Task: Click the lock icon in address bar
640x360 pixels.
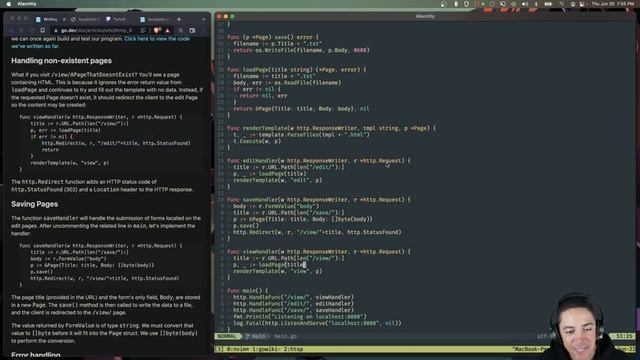Action: [x=56, y=31]
